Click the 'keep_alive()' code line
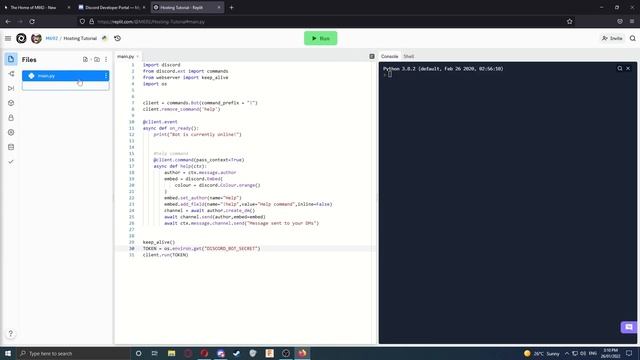 (159, 242)
